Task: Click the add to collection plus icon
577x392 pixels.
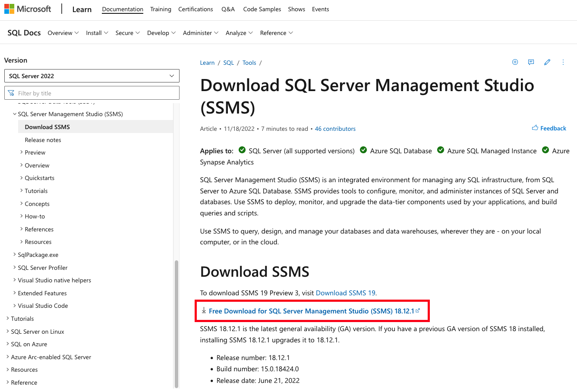Action: pyautogui.click(x=515, y=62)
